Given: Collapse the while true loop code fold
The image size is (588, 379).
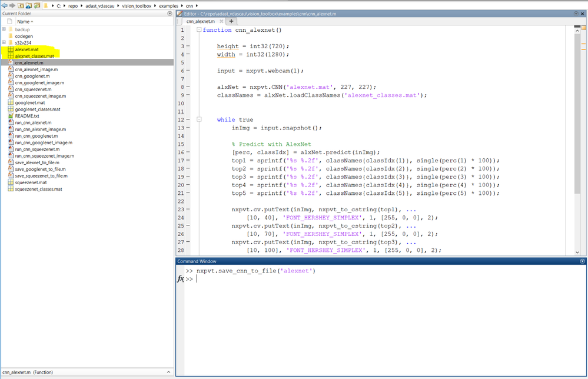Looking at the screenshot, I should (199, 119).
